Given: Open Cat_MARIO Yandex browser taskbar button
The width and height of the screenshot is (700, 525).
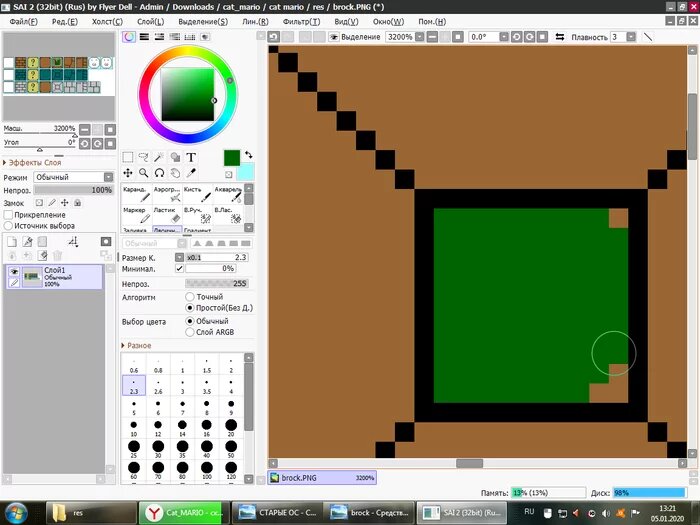Looking at the screenshot, I should (x=184, y=513).
